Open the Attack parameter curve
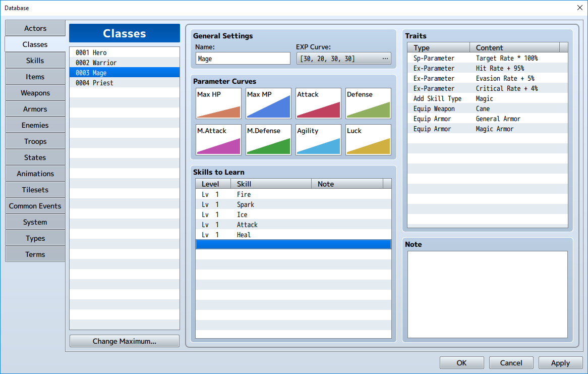 (x=318, y=103)
